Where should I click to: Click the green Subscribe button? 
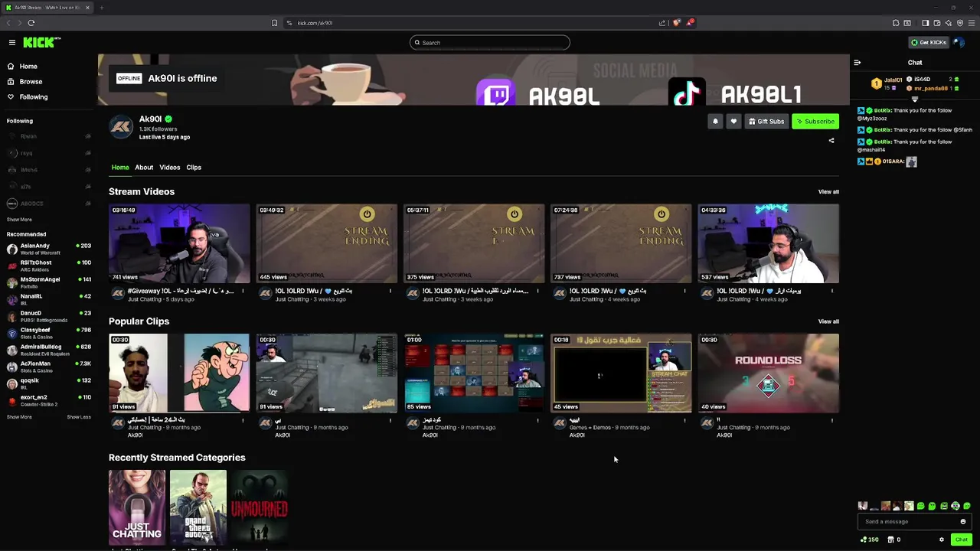[815, 122]
